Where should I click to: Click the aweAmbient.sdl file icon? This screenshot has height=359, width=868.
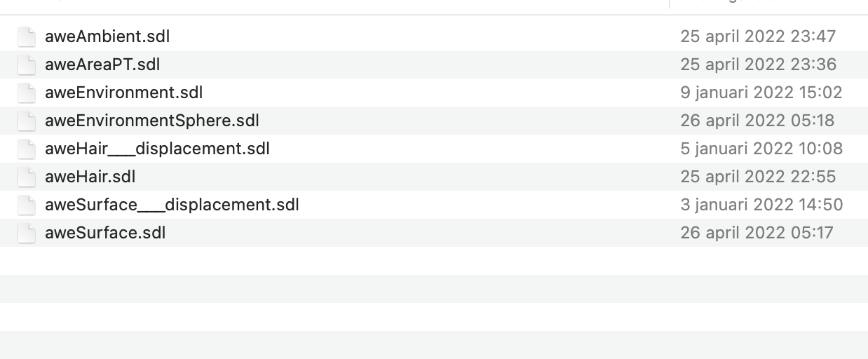(27, 36)
